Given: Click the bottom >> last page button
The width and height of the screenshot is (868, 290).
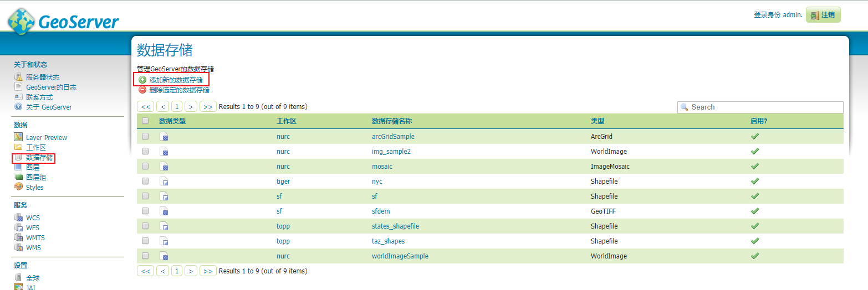Looking at the screenshot, I should 208,271.
